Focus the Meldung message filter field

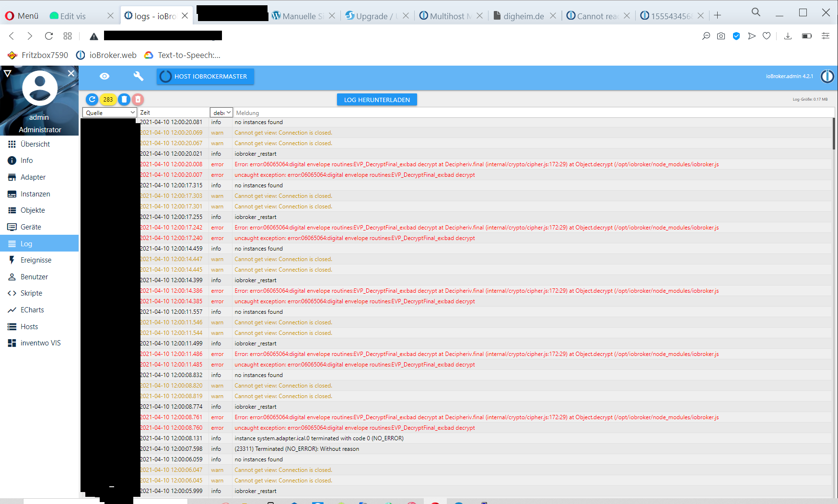pos(534,113)
